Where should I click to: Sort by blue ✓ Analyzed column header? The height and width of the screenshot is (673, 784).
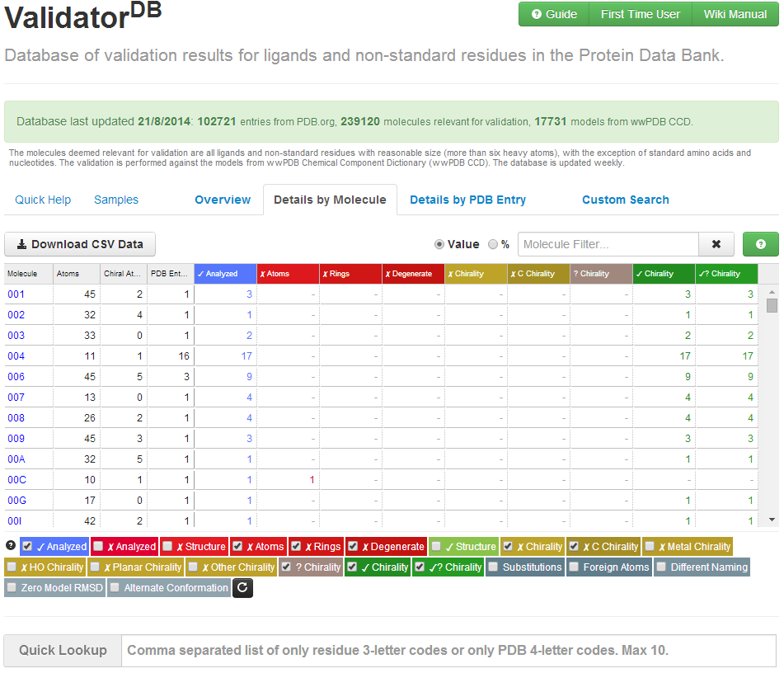[x=226, y=274]
